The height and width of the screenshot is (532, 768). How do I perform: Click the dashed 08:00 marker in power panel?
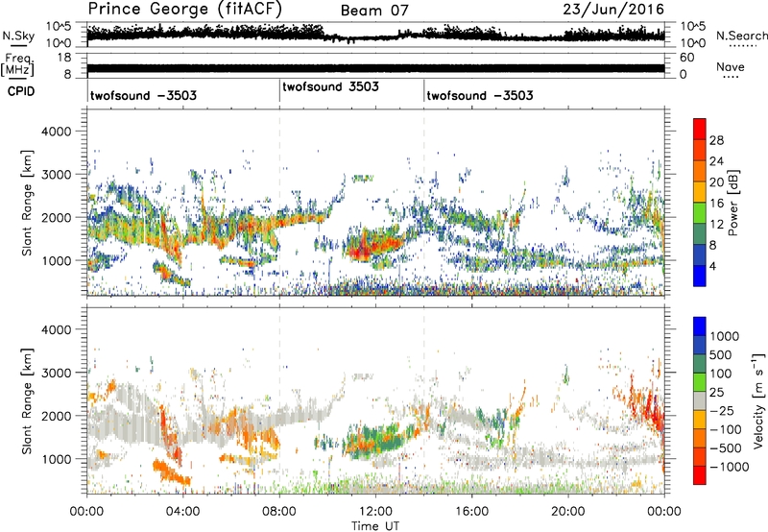point(279,203)
